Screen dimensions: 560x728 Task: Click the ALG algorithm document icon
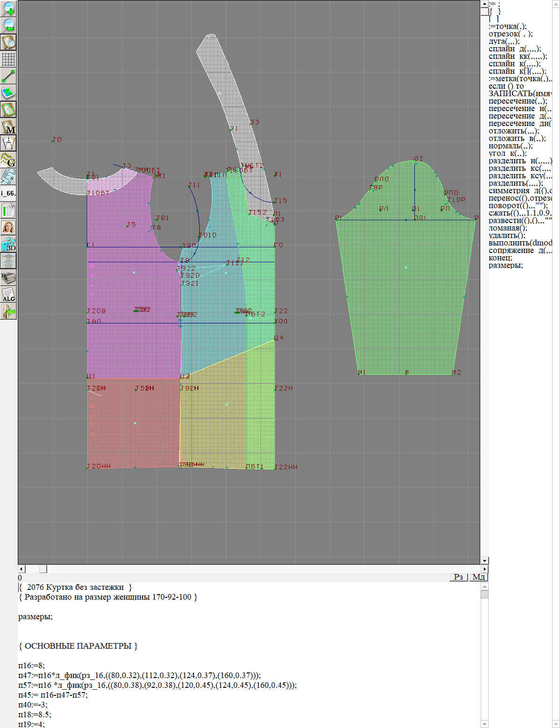click(8, 294)
